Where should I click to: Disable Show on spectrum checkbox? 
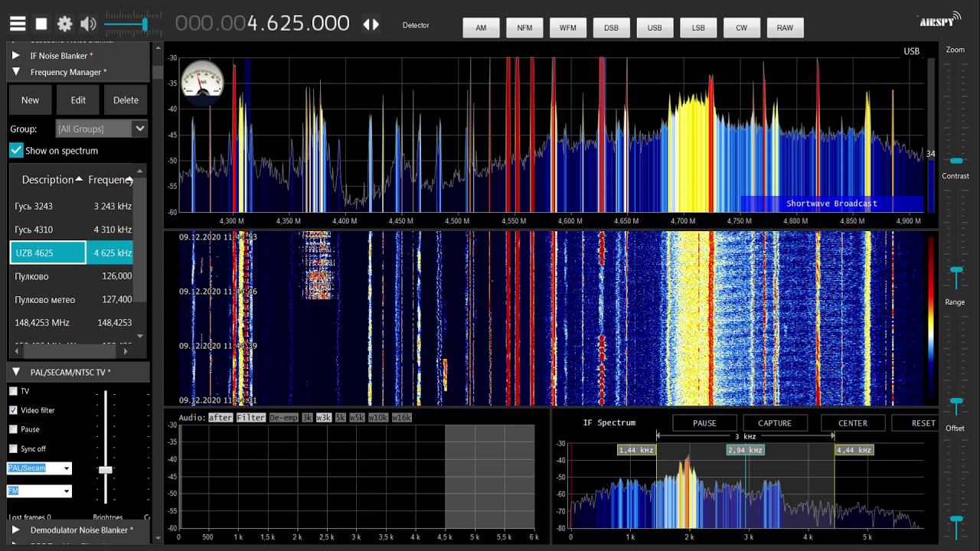[x=17, y=150]
